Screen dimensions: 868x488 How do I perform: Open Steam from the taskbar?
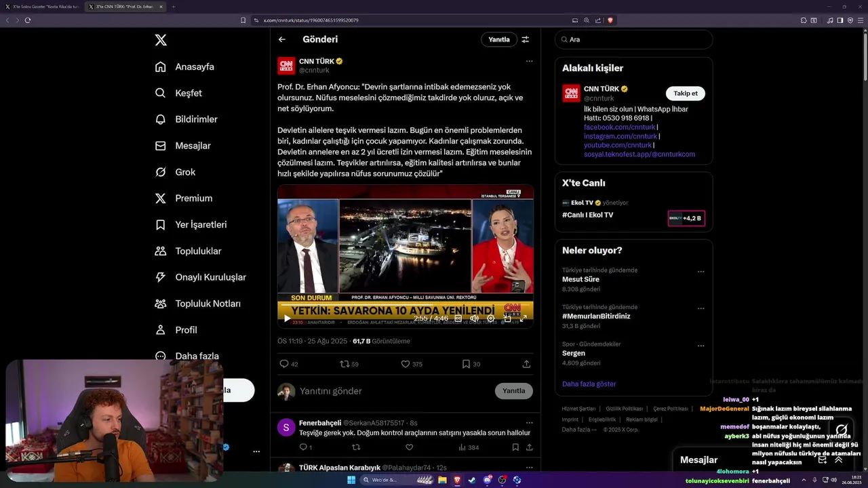[472, 480]
